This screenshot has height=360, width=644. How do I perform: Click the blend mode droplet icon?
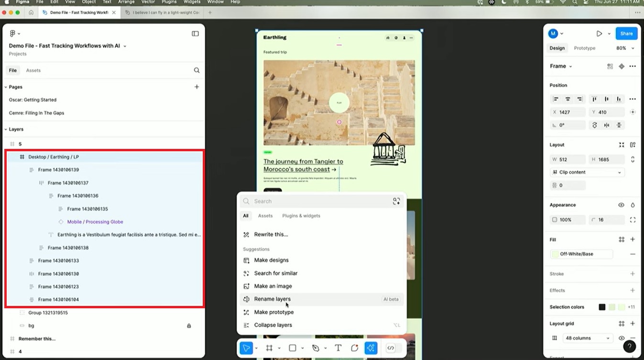tap(633, 205)
